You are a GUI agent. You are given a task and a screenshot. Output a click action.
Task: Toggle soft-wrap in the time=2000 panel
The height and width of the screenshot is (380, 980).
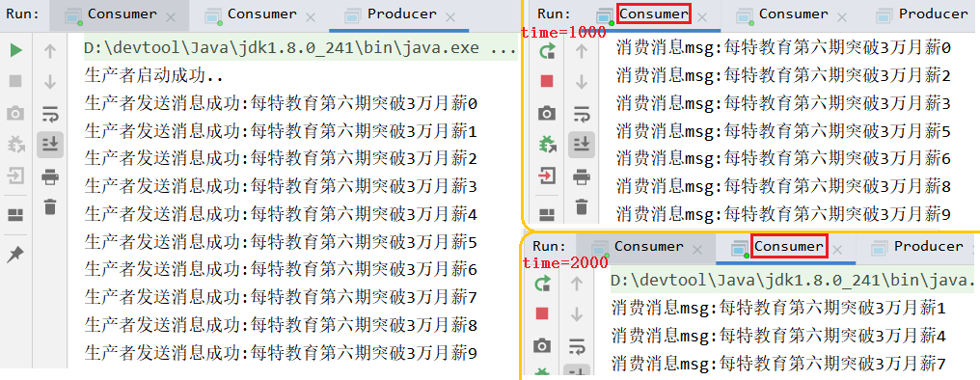click(x=576, y=347)
